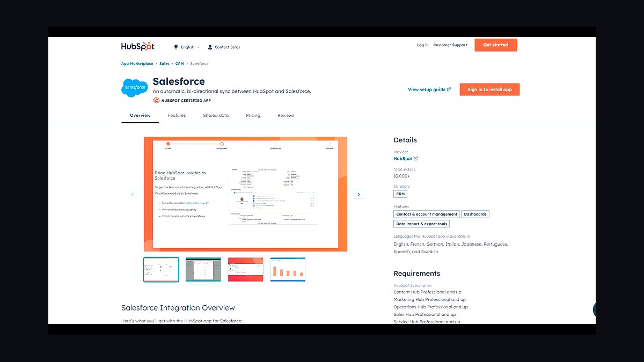Click Content Hub Professional and up
644x362 pixels.
tap(427, 292)
